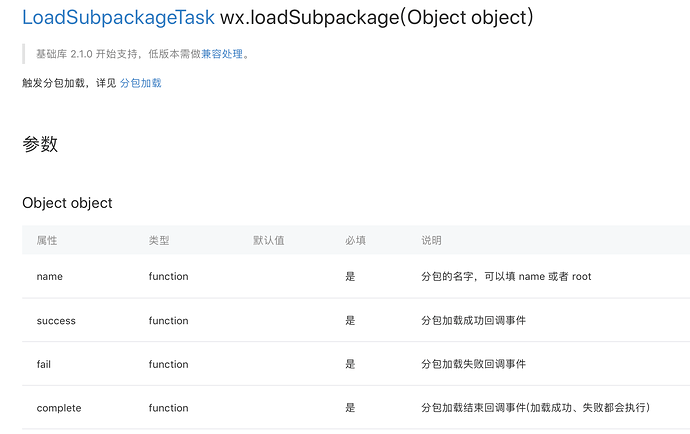
Task: Select the success property cell
Action: coord(56,321)
